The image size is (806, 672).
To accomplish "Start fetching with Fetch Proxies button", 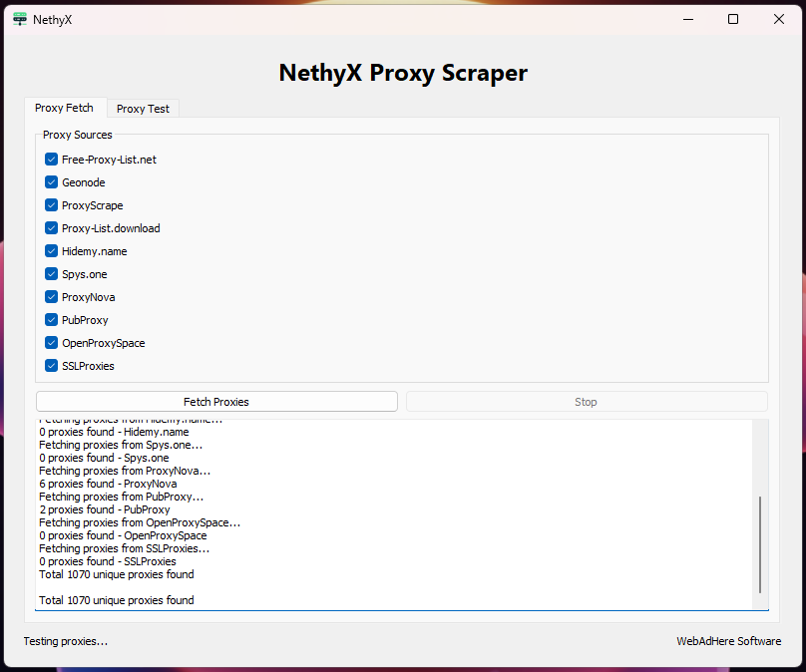I will pyautogui.click(x=216, y=402).
